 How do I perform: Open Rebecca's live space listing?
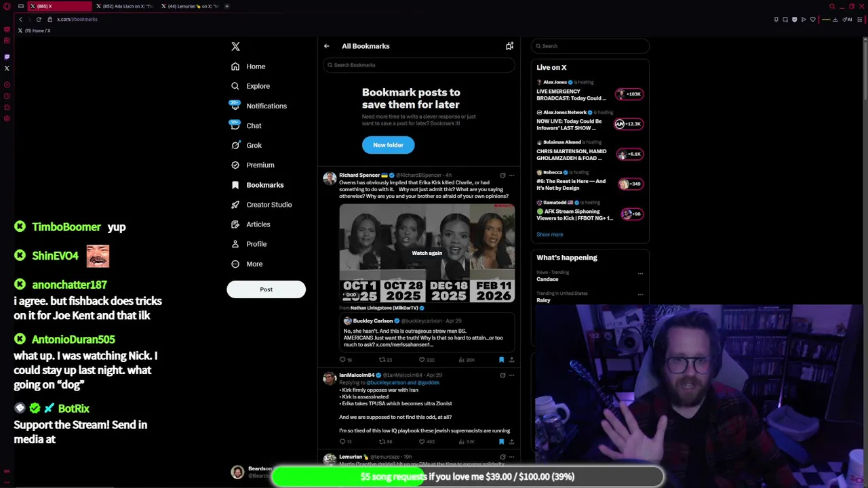click(x=590, y=180)
